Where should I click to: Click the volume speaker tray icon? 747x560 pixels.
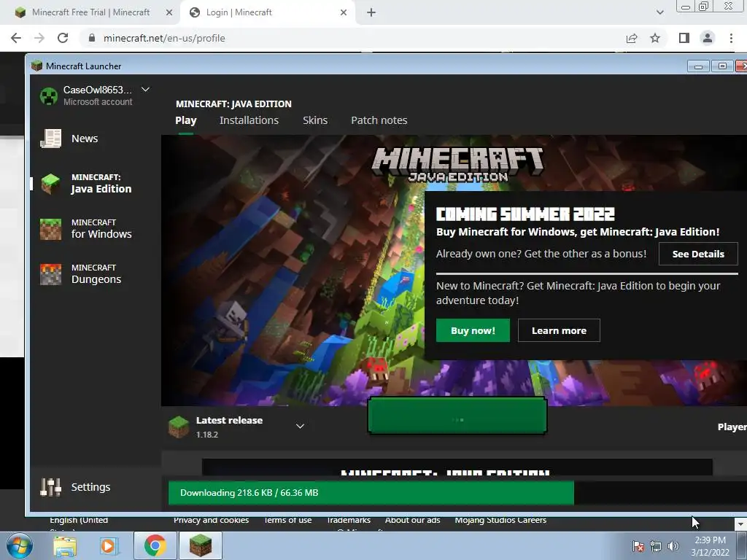[673, 546]
